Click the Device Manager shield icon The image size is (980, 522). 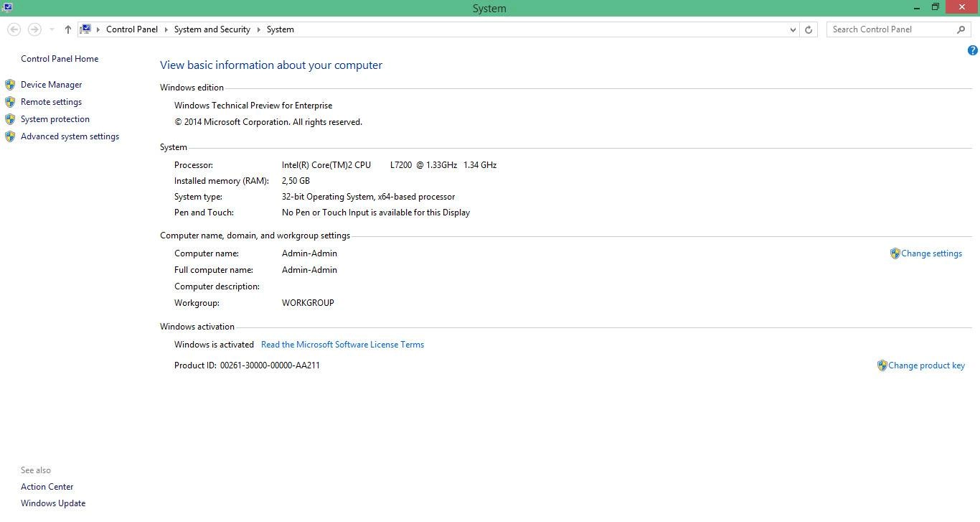click(10, 85)
